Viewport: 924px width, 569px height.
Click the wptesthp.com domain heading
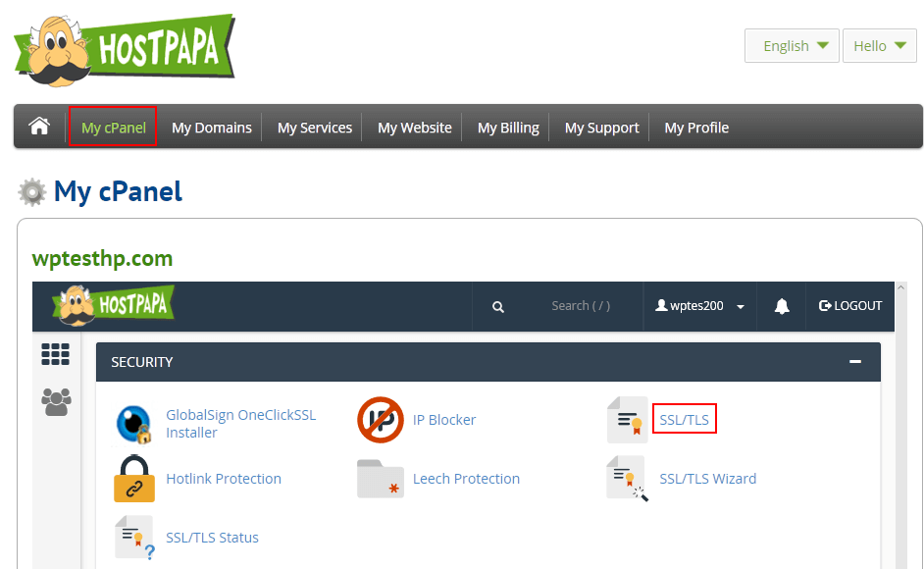tap(103, 258)
